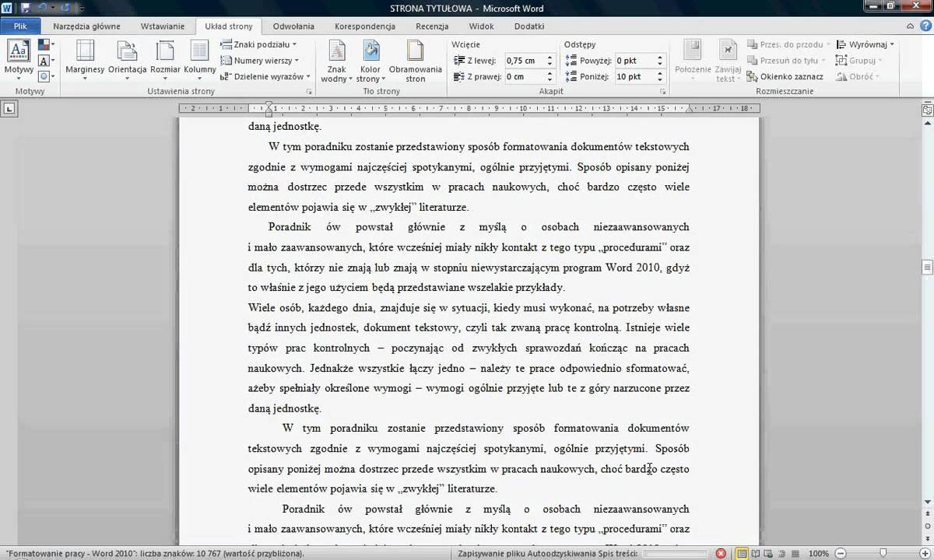Open the Plik file tab
Viewport: 934px width, 560px height.
[20, 26]
